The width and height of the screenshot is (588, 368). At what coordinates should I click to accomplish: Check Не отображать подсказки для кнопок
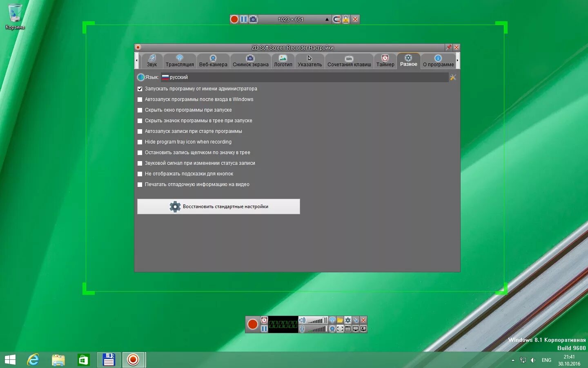point(140,174)
